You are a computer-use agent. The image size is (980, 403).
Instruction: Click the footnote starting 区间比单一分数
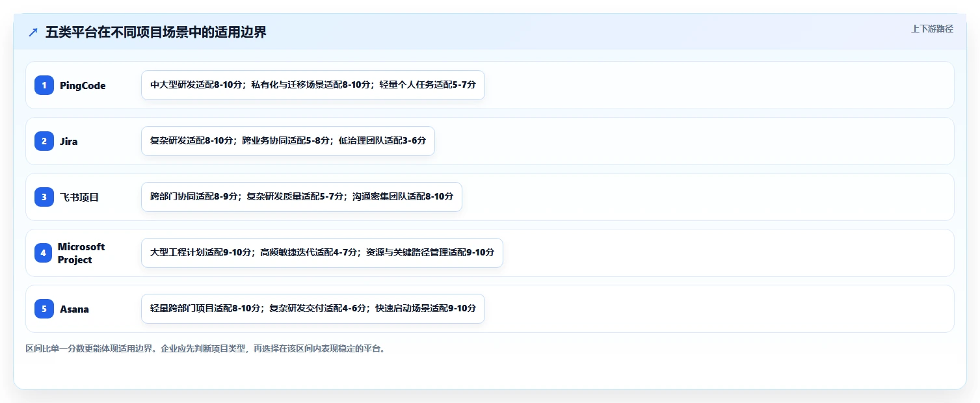tap(207, 349)
